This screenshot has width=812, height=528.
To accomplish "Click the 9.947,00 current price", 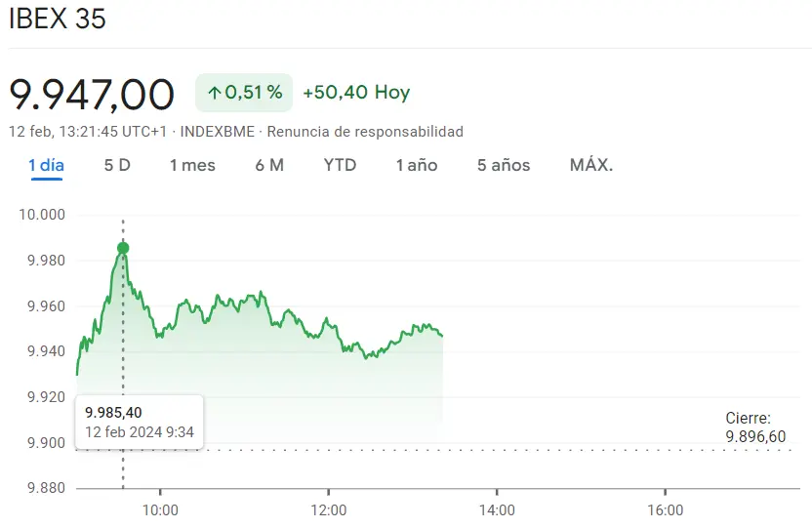I will (92, 94).
